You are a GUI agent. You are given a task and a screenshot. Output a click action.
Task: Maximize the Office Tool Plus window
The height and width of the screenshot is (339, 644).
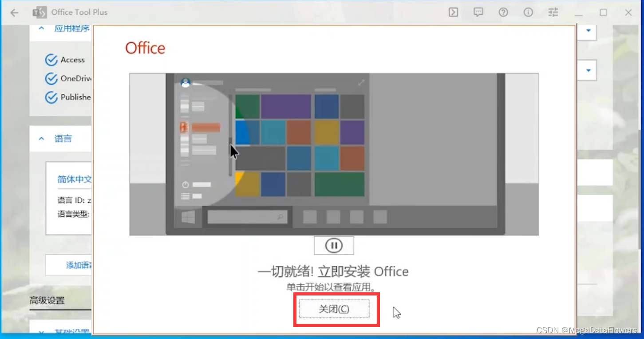[603, 12]
